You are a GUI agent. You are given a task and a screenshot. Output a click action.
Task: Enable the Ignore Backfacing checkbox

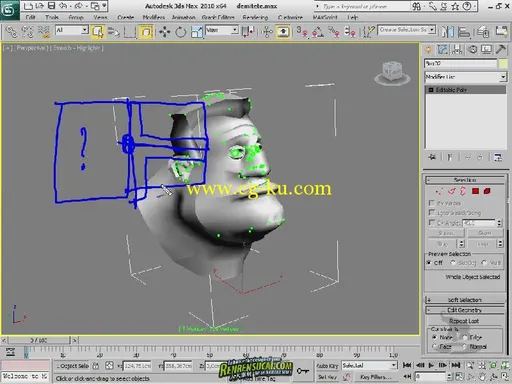(x=431, y=212)
